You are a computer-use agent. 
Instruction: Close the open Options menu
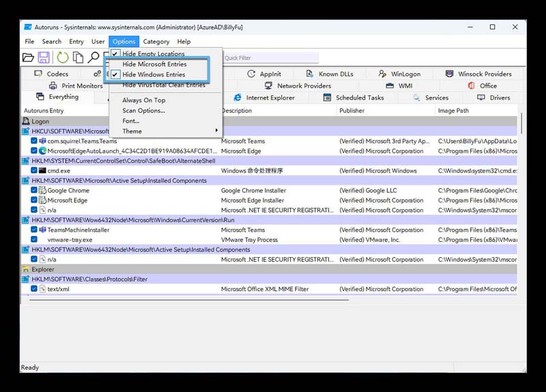(x=124, y=42)
